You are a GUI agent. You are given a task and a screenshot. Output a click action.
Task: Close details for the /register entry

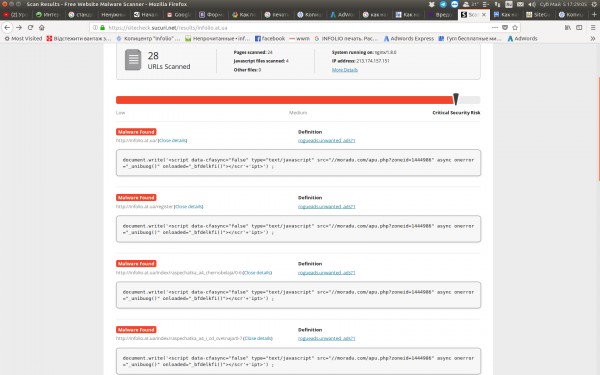[189, 207]
